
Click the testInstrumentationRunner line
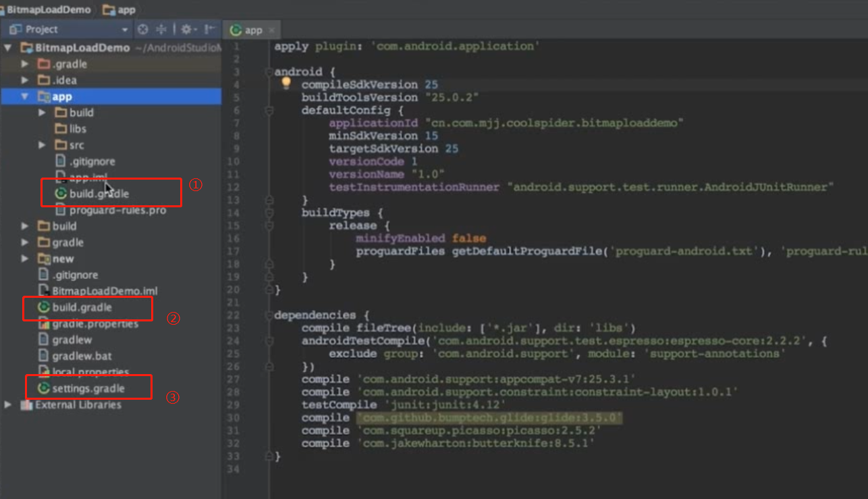coord(582,187)
